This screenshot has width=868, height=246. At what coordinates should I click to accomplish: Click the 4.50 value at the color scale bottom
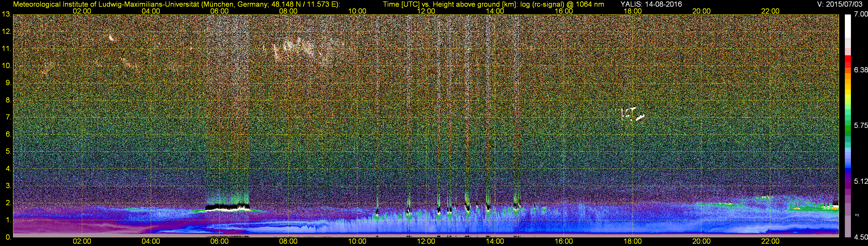(x=860, y=237)
